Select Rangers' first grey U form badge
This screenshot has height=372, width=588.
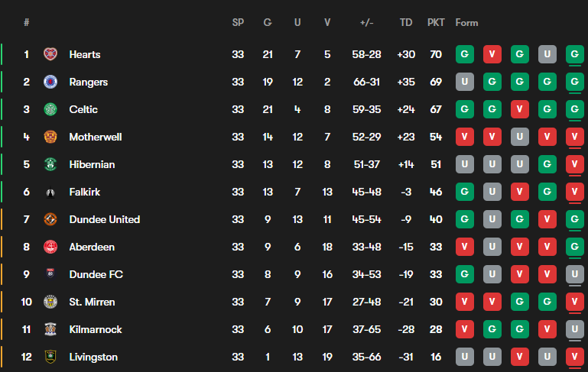[464, 82]
